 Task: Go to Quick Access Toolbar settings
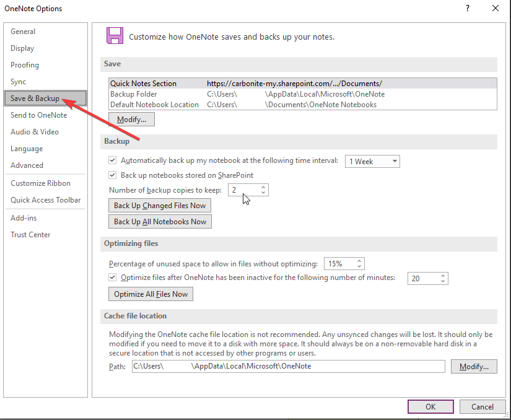click(x=45, y=199)
